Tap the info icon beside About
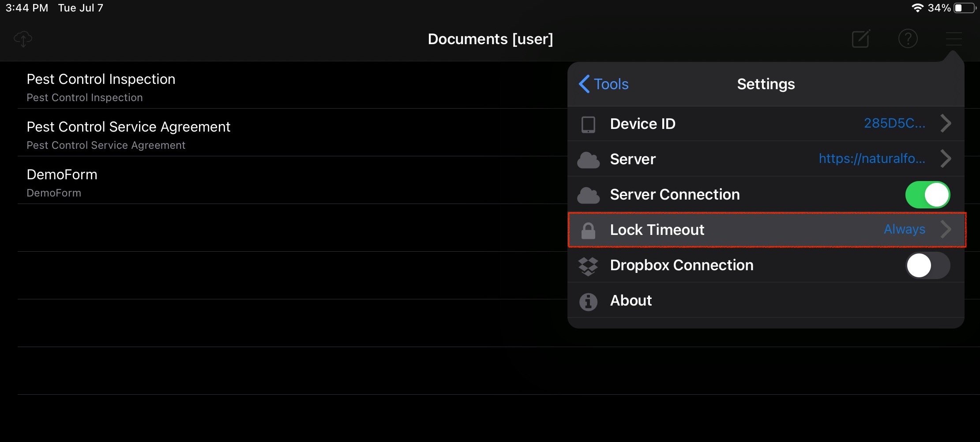 [588, 302]
